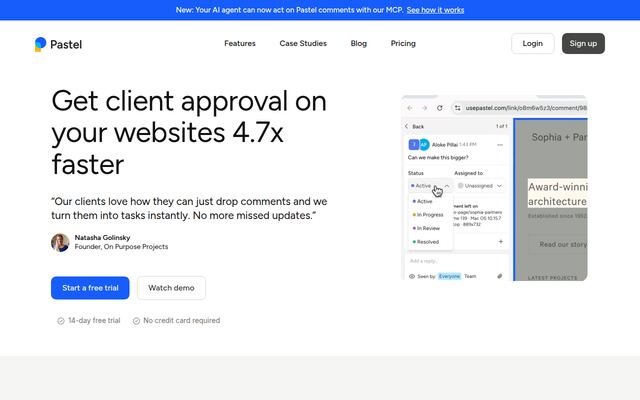The image size is (640, 400).
Task: Click the Pastel logo icon
Action: pos(40,44)
